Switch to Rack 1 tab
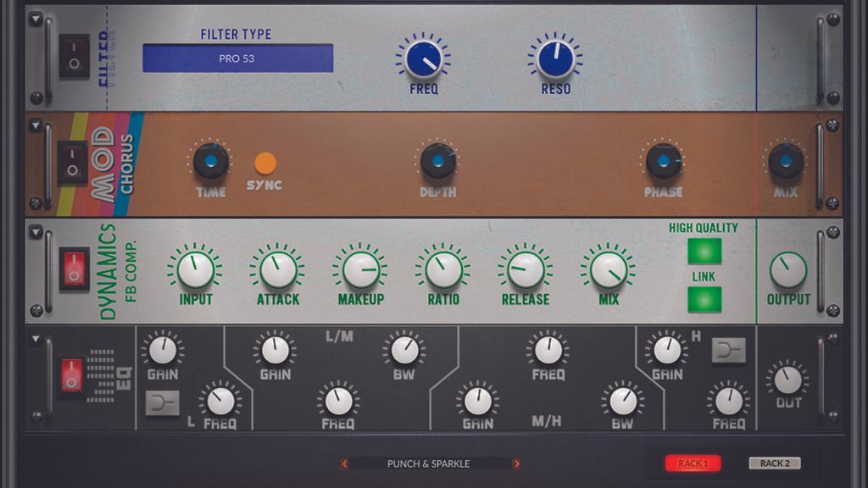868x488 pixels. [x=693, y=463]
